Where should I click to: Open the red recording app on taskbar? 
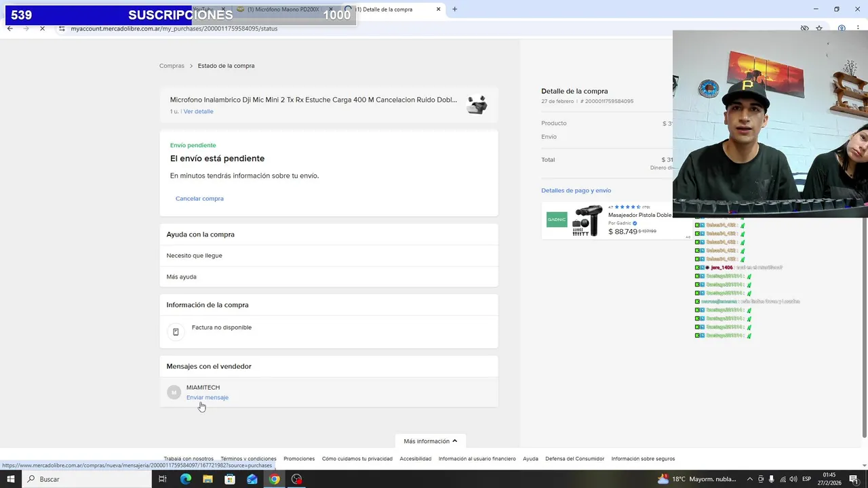point(296,479)
